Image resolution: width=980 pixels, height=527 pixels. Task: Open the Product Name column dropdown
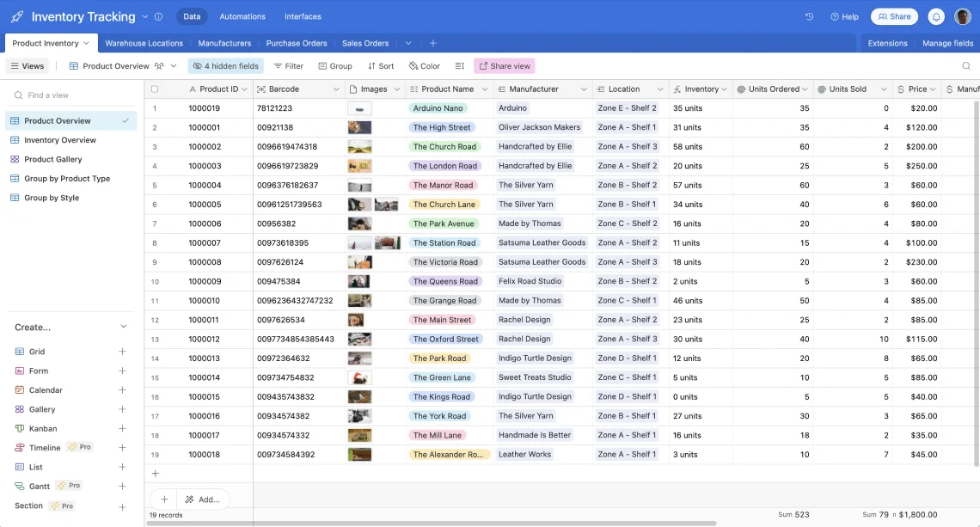tap(485, 89)
